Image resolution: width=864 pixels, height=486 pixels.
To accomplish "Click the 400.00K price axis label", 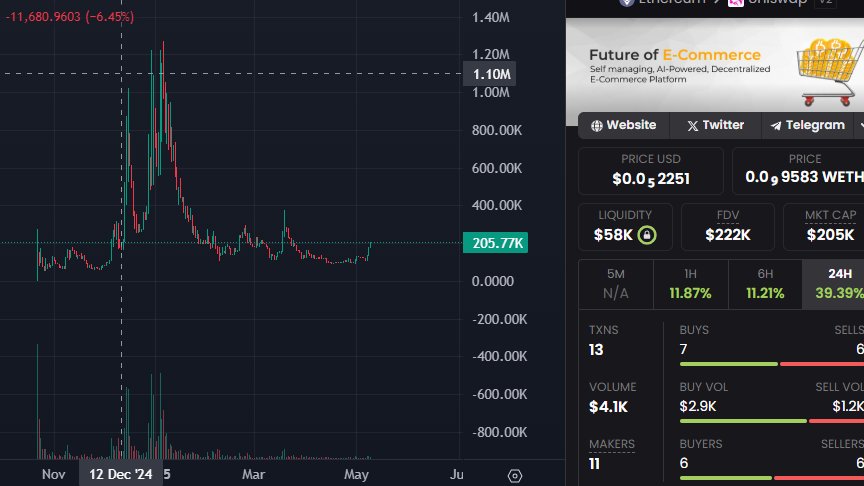I will 496,206.
